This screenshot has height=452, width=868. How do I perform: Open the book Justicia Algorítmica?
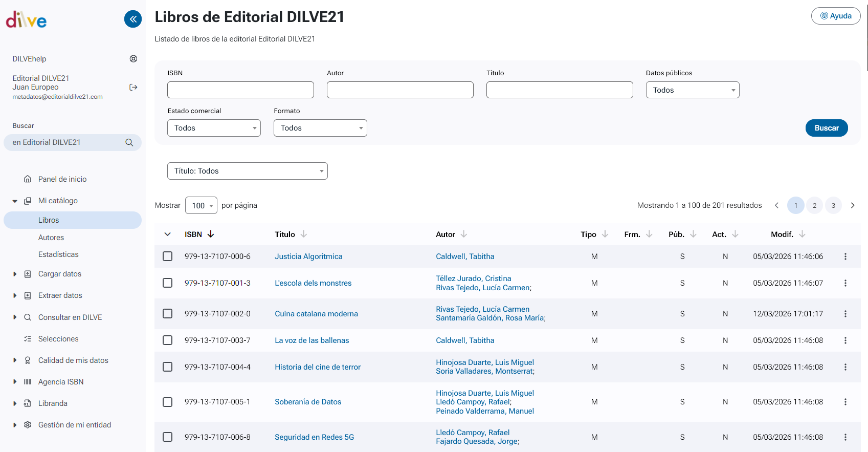pos(308,256)
